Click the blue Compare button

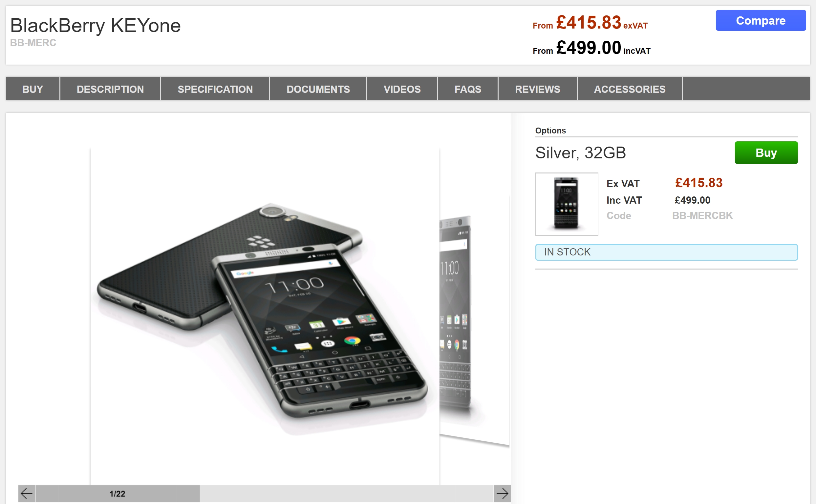(761, 20)
